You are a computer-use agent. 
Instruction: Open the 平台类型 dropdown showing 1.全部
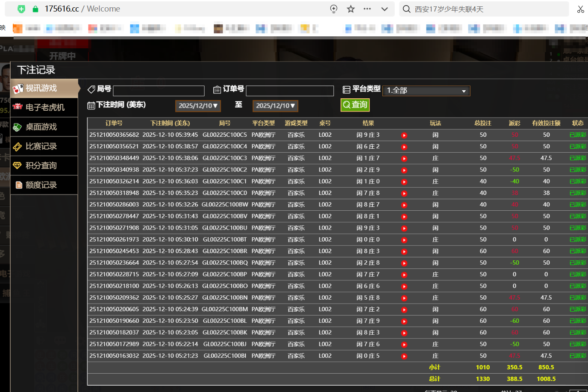(x=426, y=91)
